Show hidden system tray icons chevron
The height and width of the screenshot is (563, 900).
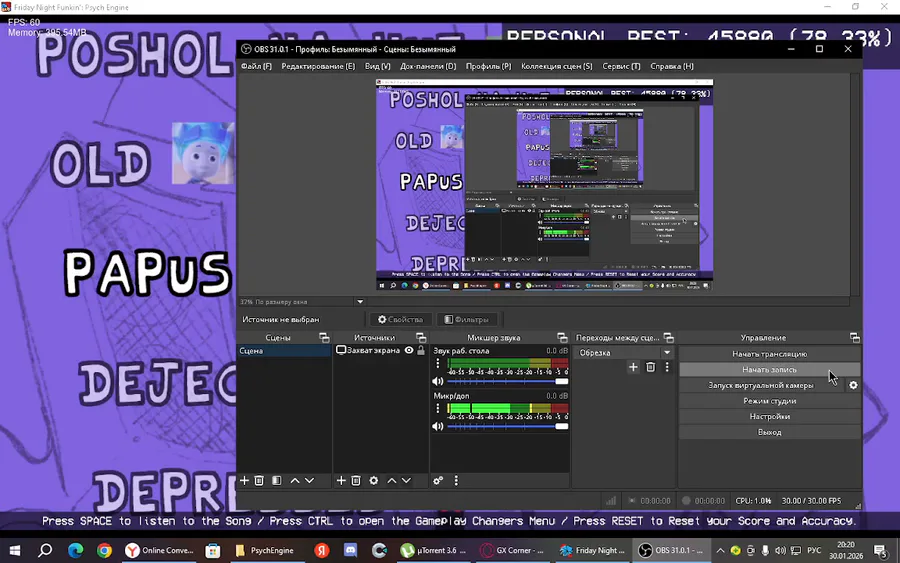click(720, 550)
